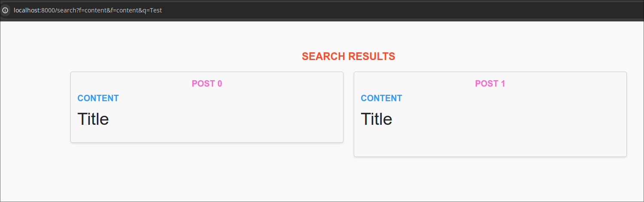This screenshot has height=202, width=644.
Task: Click blank page background below the cards
Action: tap(322, 180)
